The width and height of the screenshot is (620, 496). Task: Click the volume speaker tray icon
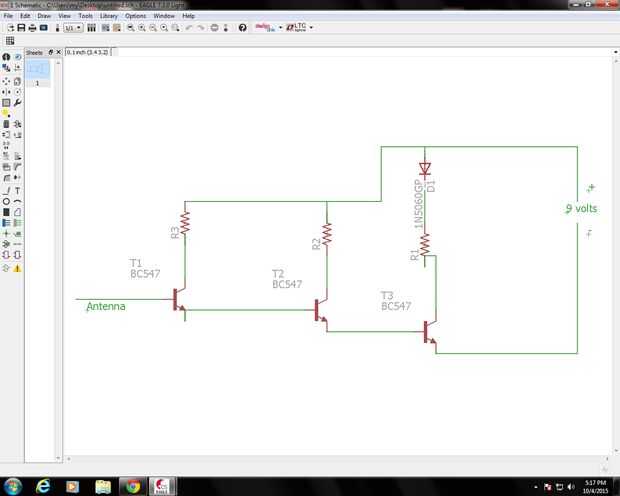tap(571, 487)
